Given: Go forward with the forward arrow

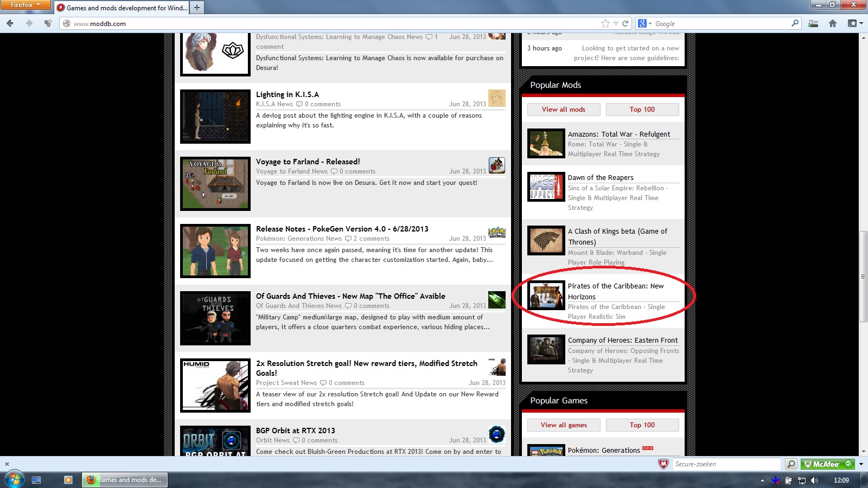Looking at the screenshot, I should pos(29,23).
